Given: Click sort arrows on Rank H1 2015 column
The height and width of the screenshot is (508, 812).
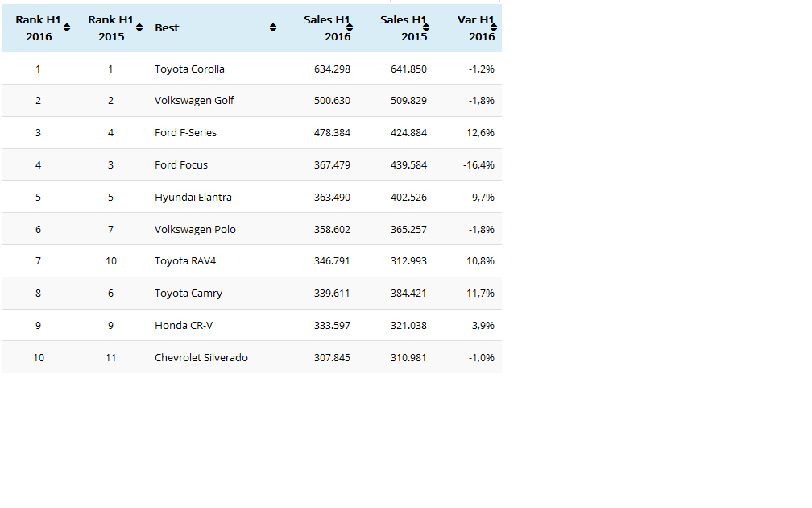Looking at the screenshot, I should tap(140, 27).
